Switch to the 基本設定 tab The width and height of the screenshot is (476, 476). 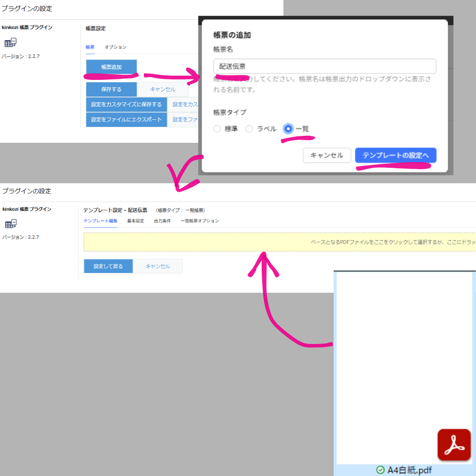tap(135, 221)
